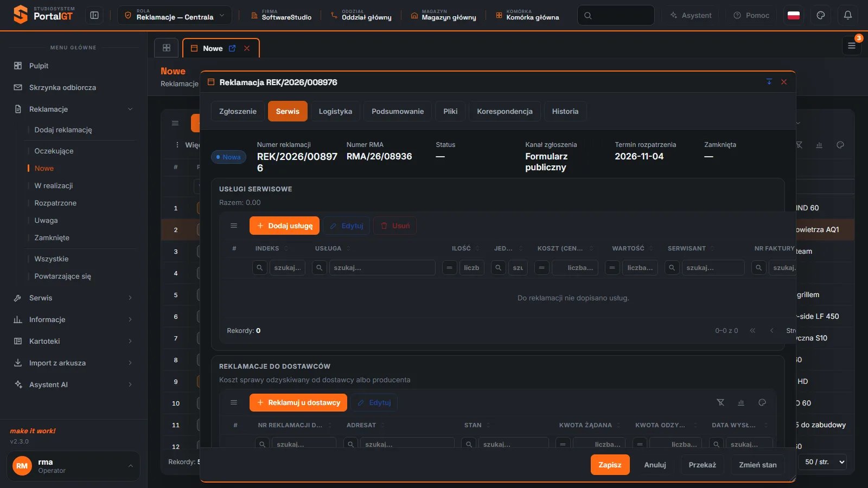
Task: Collapse the Reklamacja dialog with arrow icon
Action: pyautogui.click(x=769, y=82)
